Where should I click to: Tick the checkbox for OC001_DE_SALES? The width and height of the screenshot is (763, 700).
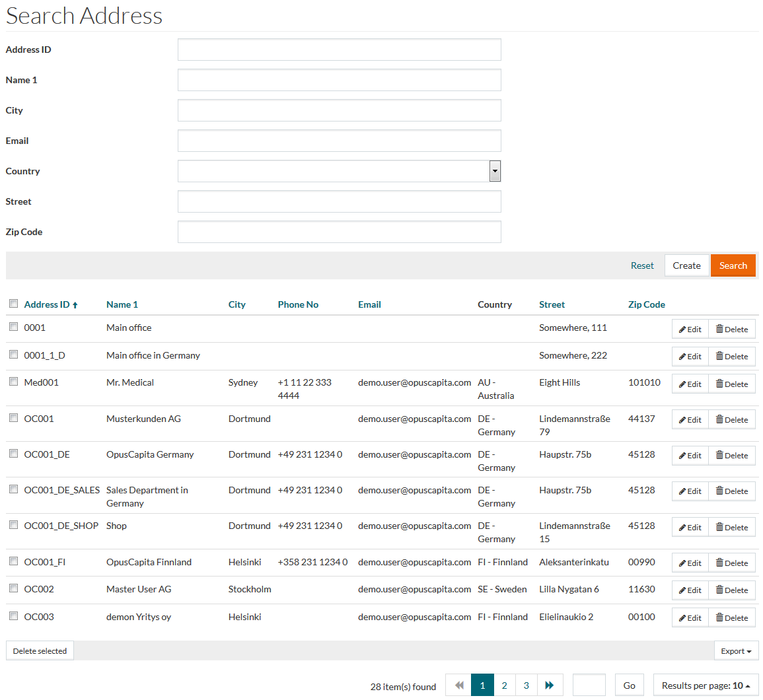click(13, 489)
